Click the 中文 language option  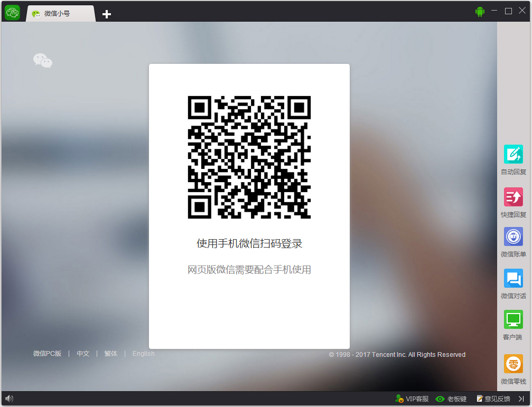click(82, 353)
